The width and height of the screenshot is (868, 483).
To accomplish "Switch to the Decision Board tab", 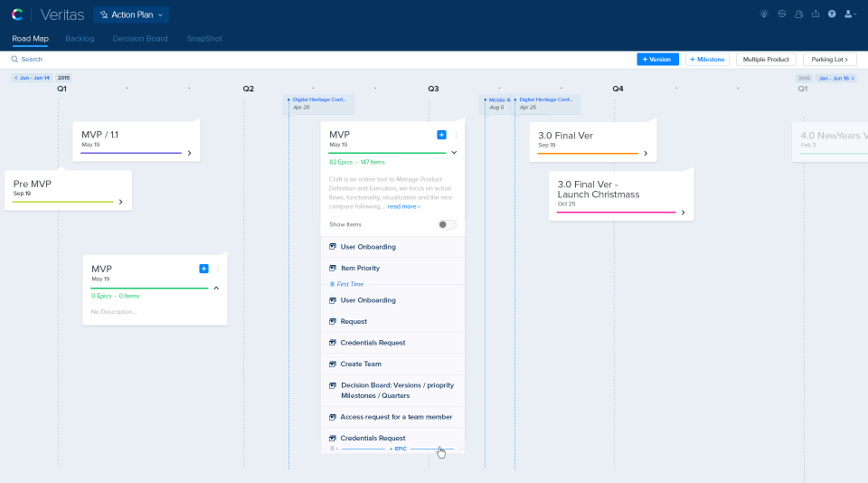I will (x=140, y=39).
